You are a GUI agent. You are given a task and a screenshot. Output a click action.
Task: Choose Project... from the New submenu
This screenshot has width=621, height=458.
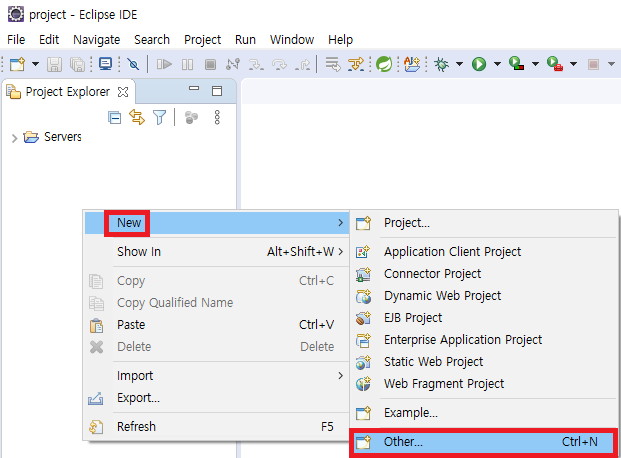coord(484,223)
